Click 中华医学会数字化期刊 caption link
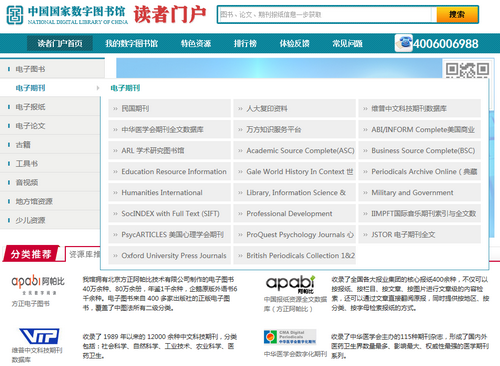The height and width of the screenshot is (366, 500). pos(295,354)
